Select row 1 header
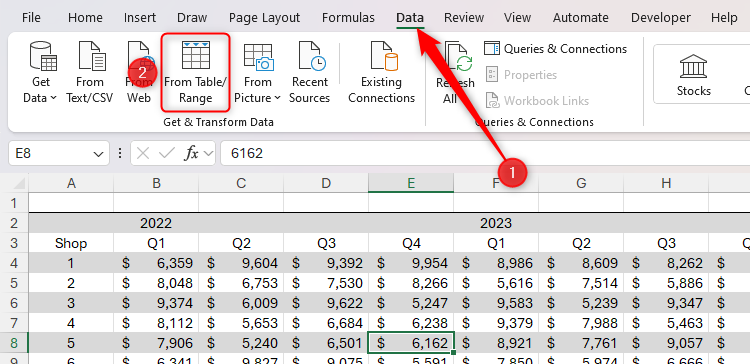 [13, 203]
